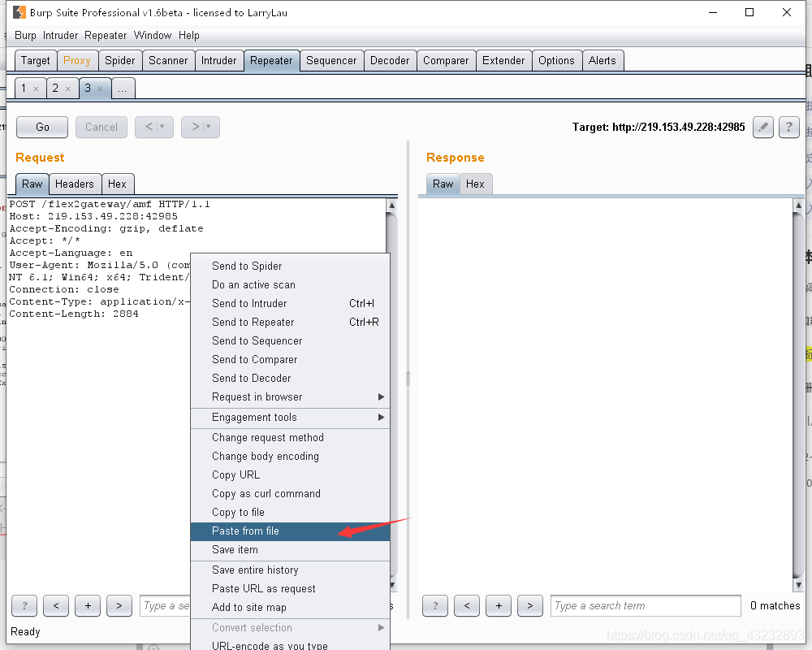This screenshot has height=650, width=812.
Task: Click Request pane scroll up arrow
Action: (x=392, y=206)
